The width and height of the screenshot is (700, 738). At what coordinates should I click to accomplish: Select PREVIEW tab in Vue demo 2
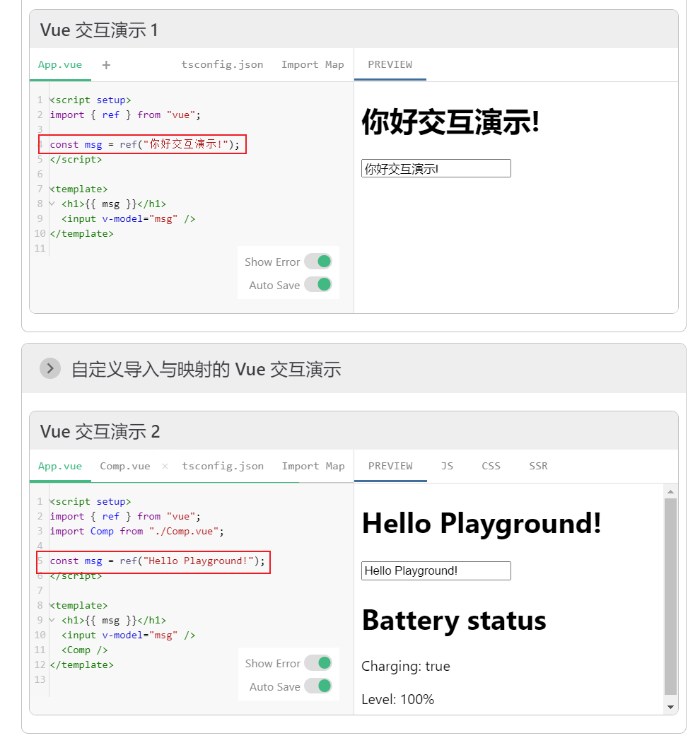pos(390,466)
